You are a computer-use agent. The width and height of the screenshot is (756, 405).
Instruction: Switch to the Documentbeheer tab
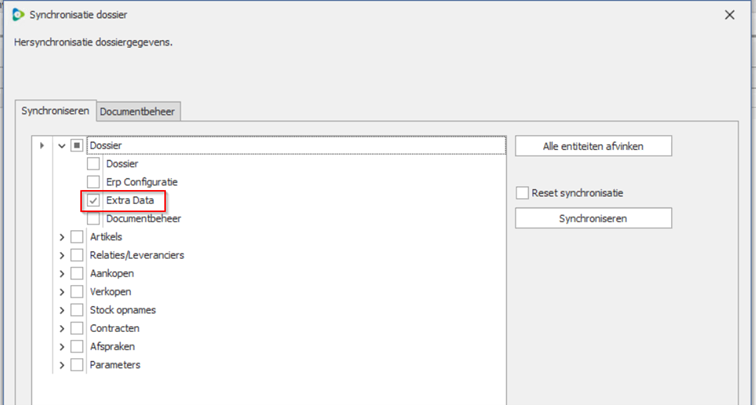[138, 112]
